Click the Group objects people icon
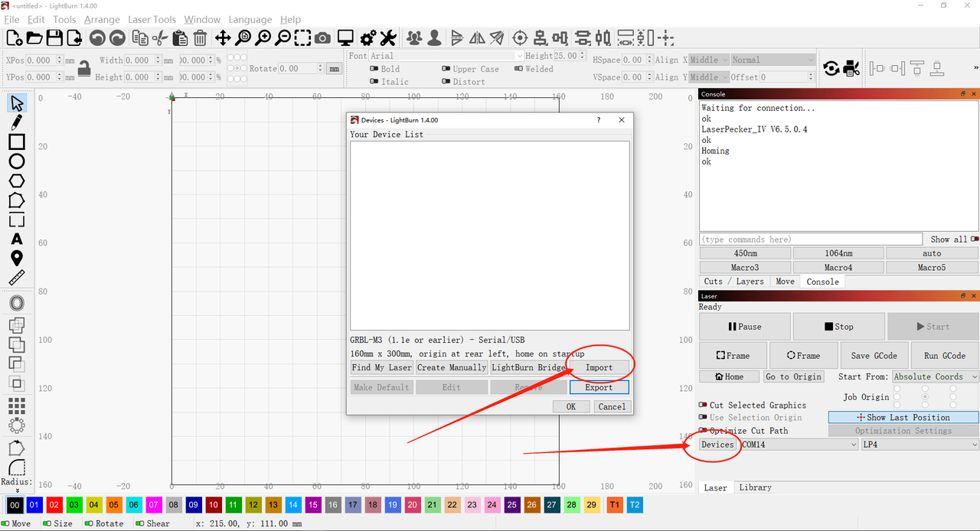This screenshot has height=531, width=980. [414, 37]
